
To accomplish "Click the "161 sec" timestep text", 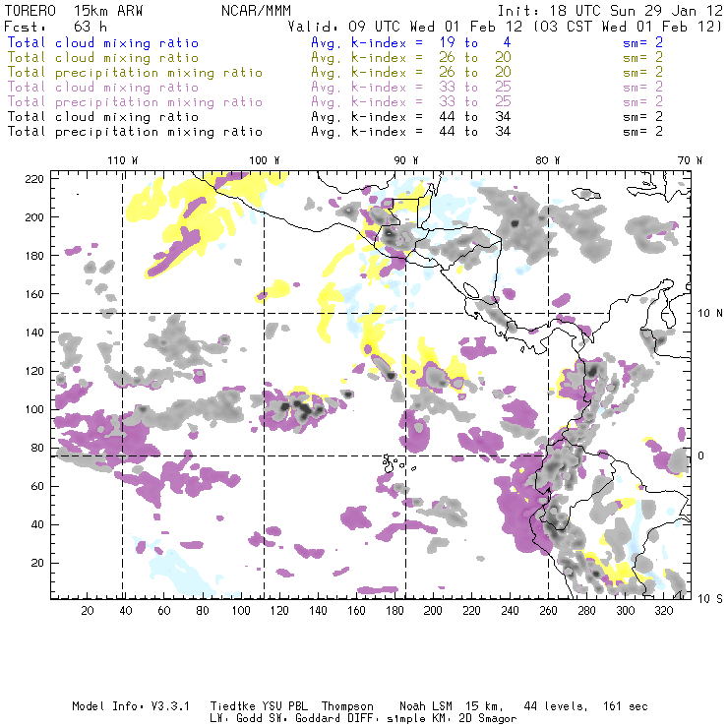I will (626, 706).
